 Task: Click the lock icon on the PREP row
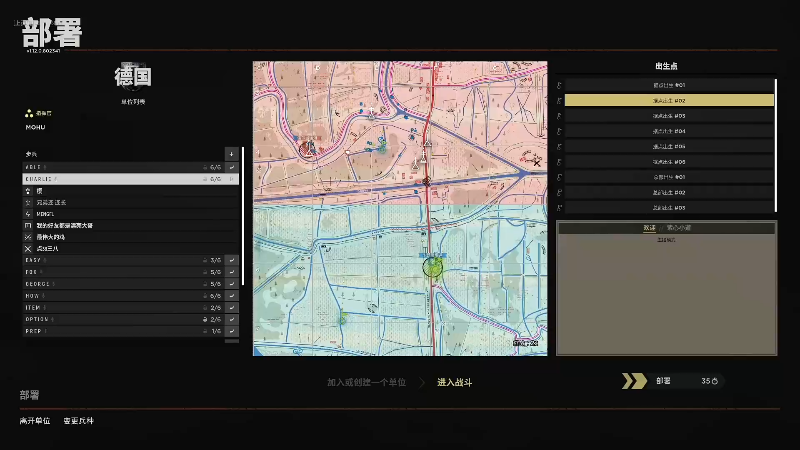[x=205, y=331]
